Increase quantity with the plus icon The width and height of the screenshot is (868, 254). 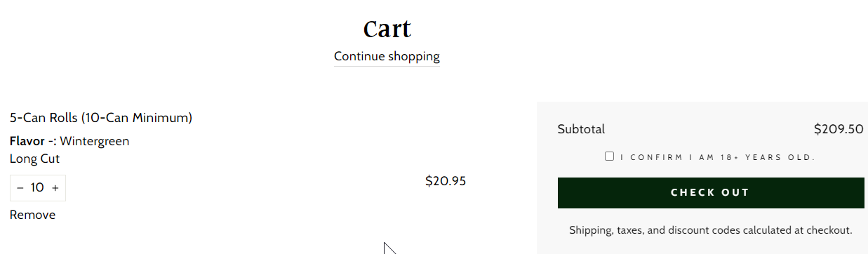click(55, 188)
